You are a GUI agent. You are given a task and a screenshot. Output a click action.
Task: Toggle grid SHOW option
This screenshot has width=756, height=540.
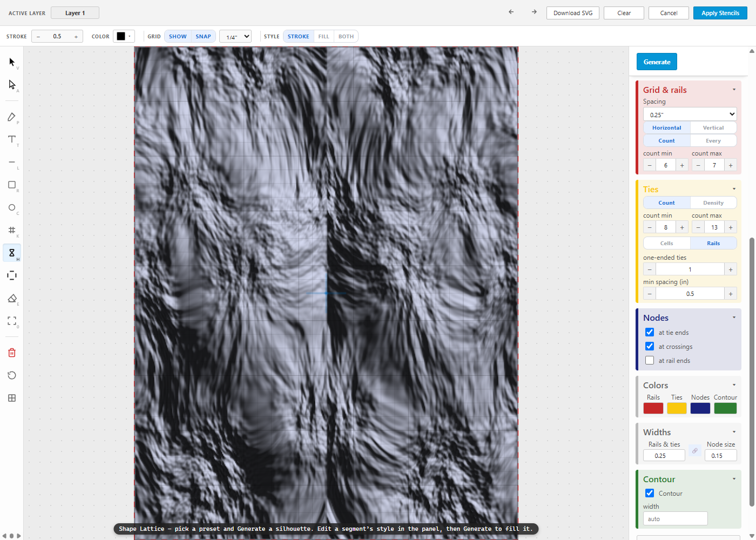[178, 37]
